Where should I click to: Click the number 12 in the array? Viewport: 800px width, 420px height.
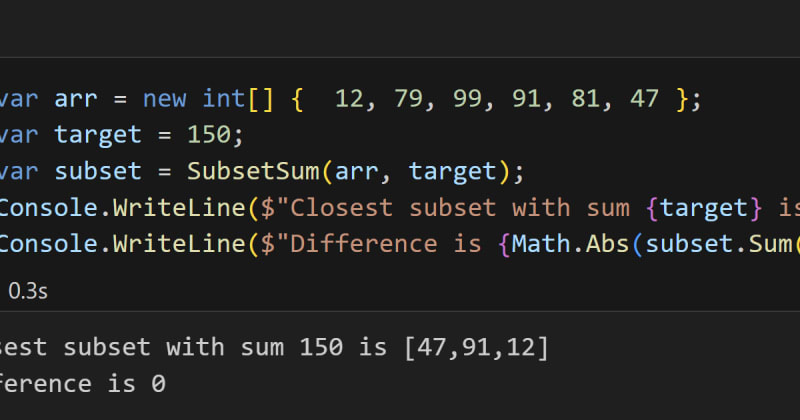click(349, 98)
